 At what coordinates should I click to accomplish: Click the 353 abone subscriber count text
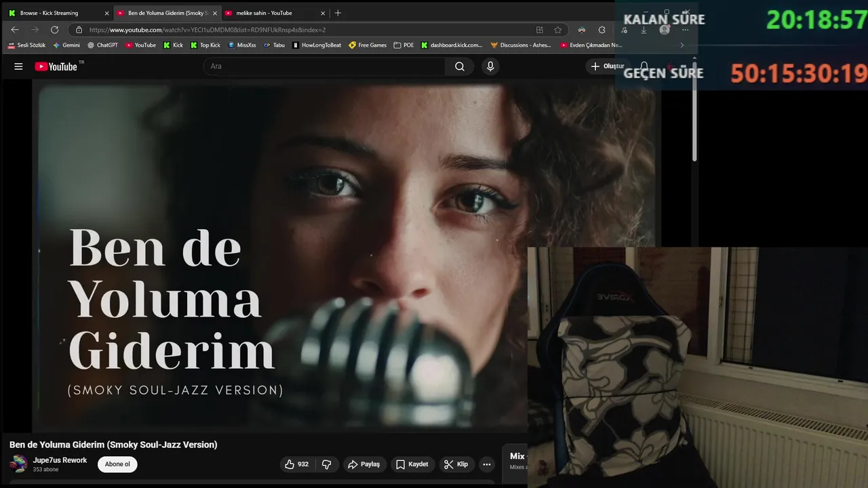click(x=46, y=470)
